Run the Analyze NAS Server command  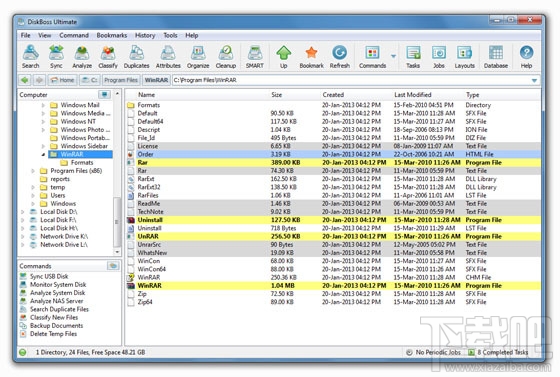point(56,301)
